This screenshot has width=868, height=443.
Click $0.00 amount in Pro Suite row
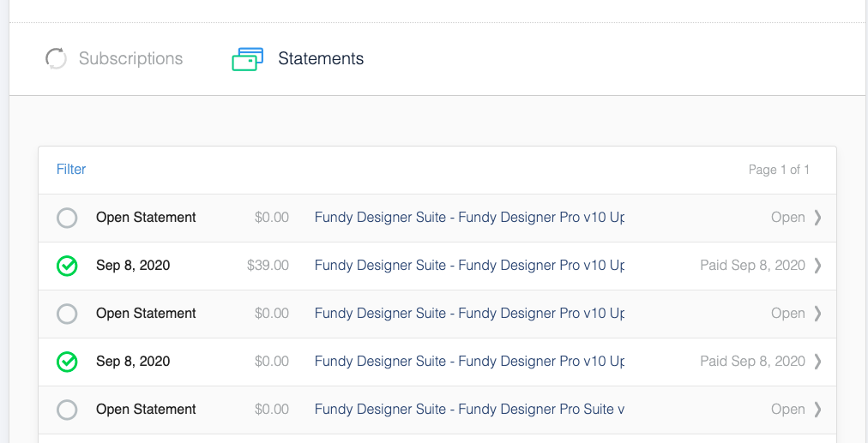tap(272, 410)
